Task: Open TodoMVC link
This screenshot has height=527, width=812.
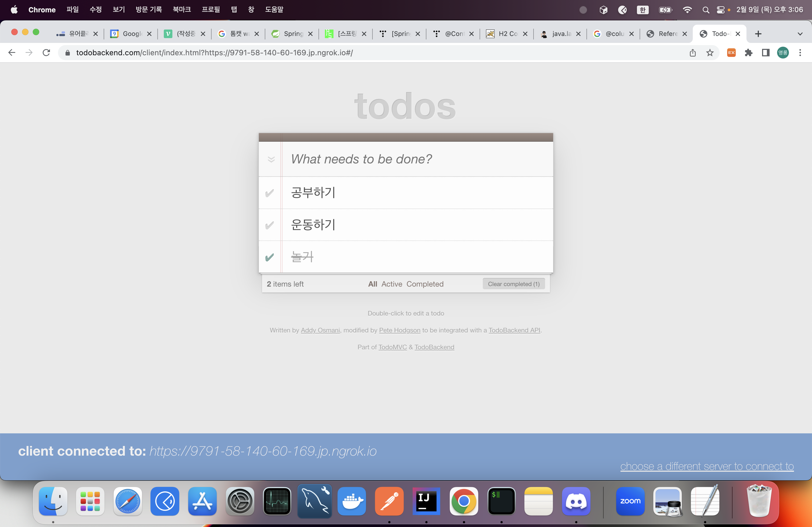Action: tap(392, 347)
